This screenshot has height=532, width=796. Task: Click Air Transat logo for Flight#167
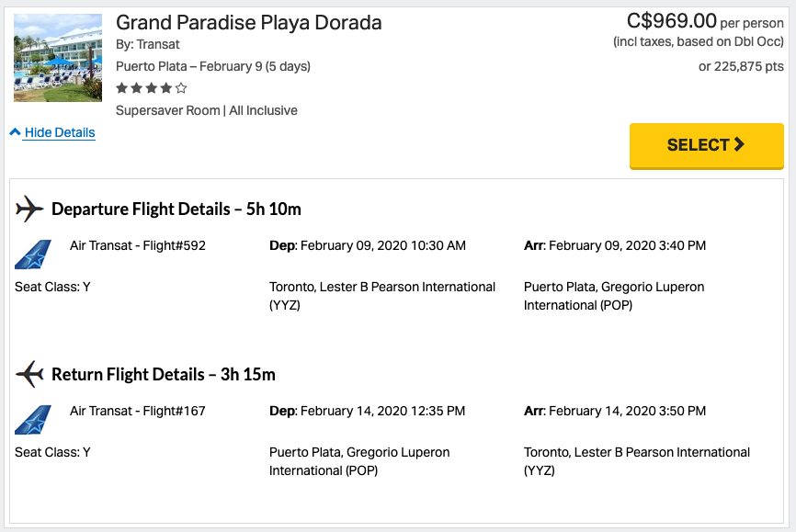[x=33, y=420]
